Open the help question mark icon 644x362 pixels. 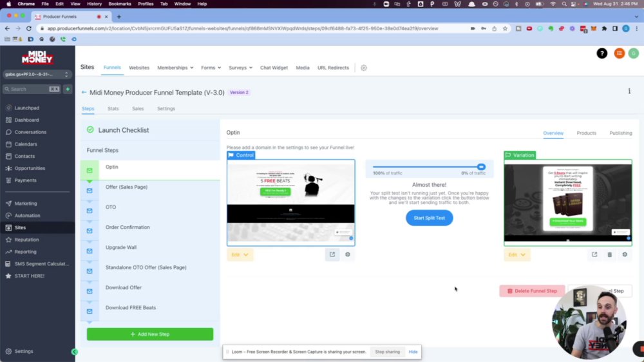pos(601,53)
